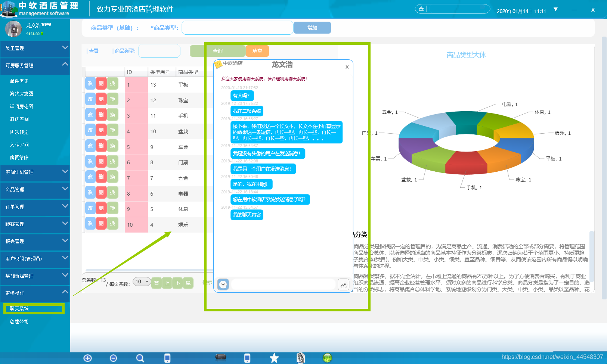Click the green globe icon in bottom bar

tap(327, 358)
